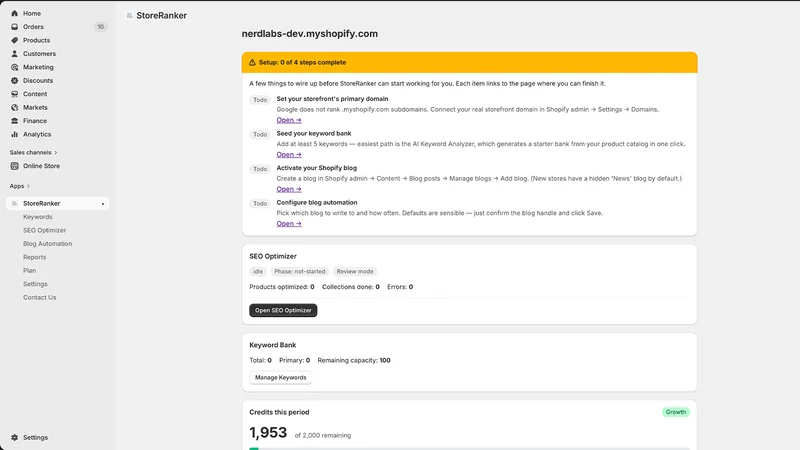The image size is (800, 450).
Task: Click the 'Review mode' tag
Action: click(x=355, y=271)
